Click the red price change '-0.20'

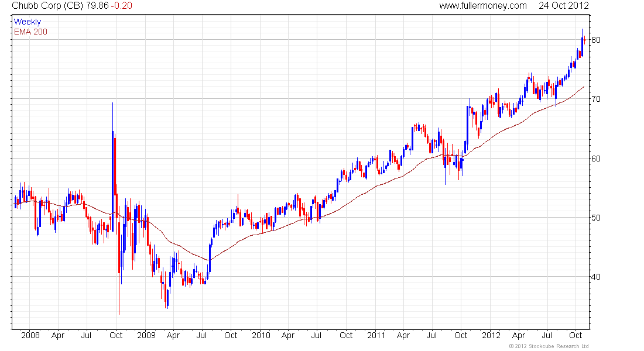point(122,6)
